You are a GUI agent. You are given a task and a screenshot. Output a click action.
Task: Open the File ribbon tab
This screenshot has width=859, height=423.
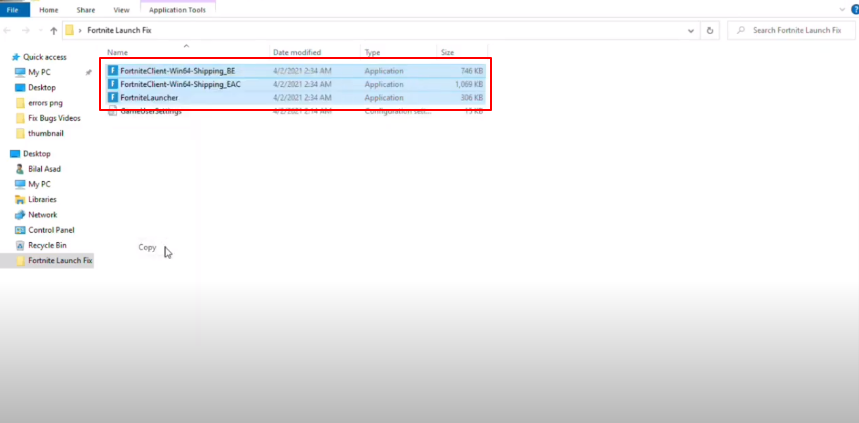tap(14, 10)
